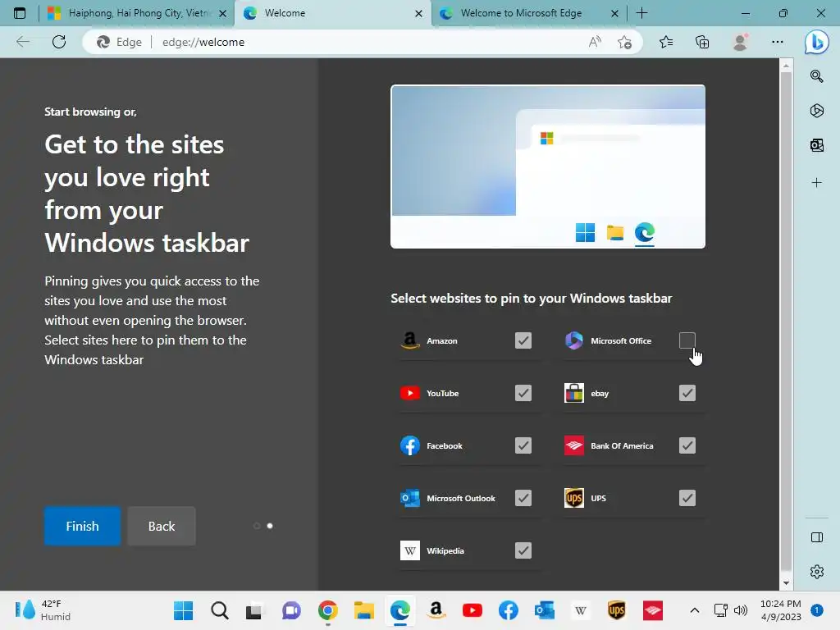Close the Haiphong tab
Image resolution: width=840 pixels, height=630 pixels.
click(x=223, y=13)
